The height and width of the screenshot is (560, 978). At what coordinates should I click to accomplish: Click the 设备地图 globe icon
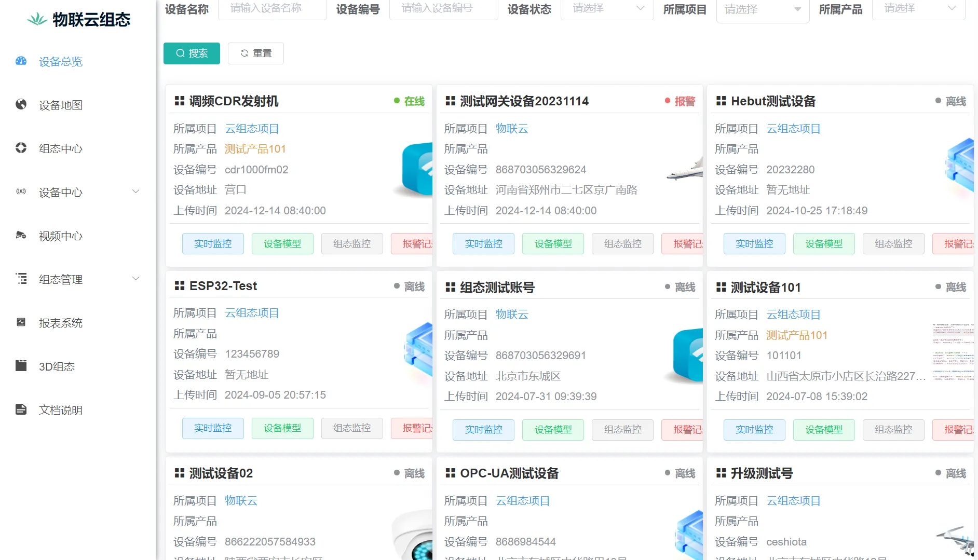[x=21, y=105]
